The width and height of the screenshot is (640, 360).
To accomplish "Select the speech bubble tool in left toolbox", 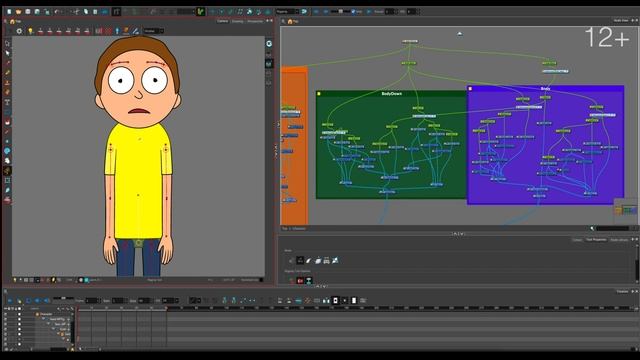I will pyautogui.click(x=7, y=151).
